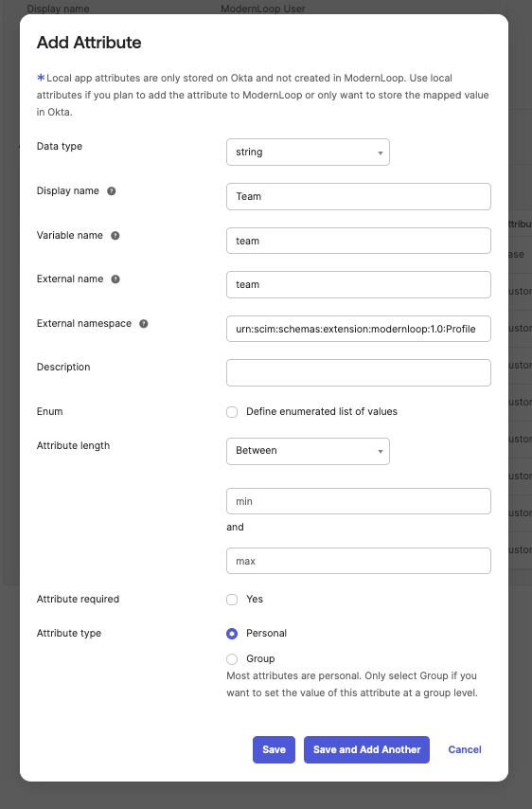The image size is (532, 809).
Task: Click the Attribute type label
Action: [x=68, y=633]
